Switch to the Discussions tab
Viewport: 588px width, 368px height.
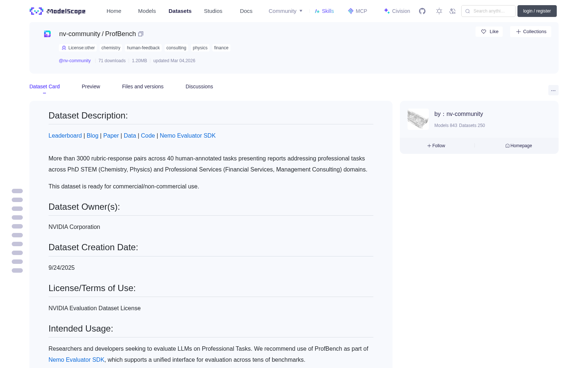point(199,86)
